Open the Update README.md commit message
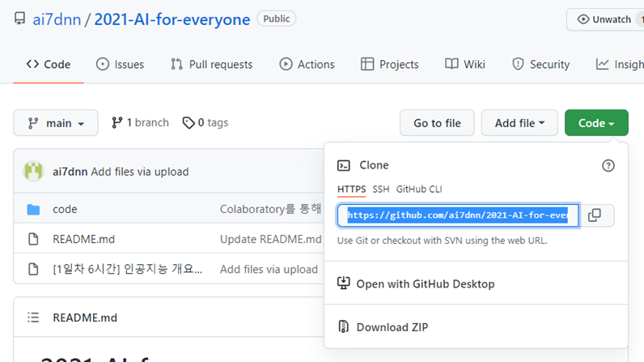Viewport: 644px width, 362px height. [271, 239]
